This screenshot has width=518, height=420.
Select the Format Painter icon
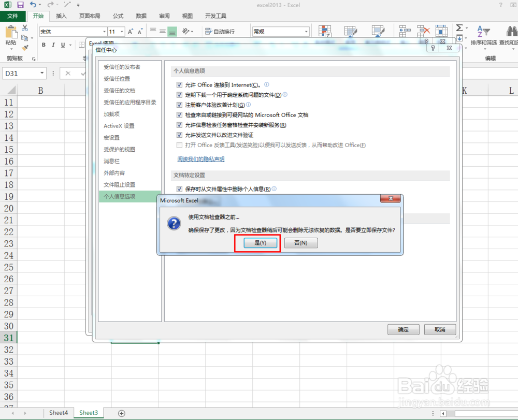pyautogui.click(x=24, y=48)
